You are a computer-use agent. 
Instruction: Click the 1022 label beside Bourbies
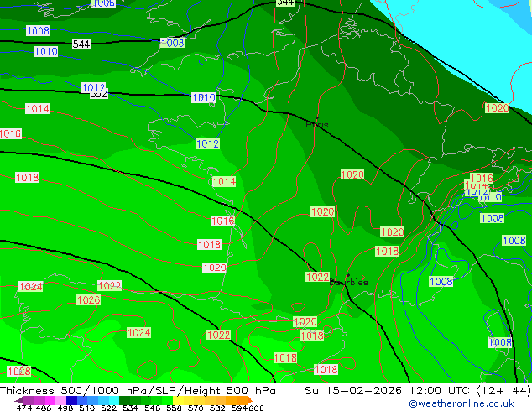coord(317,277)
